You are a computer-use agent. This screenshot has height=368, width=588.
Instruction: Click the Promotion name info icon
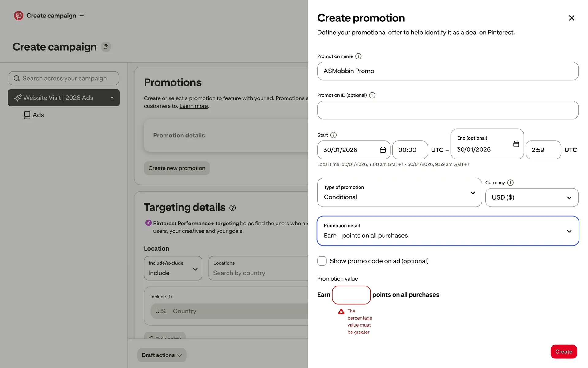point(358,56)
